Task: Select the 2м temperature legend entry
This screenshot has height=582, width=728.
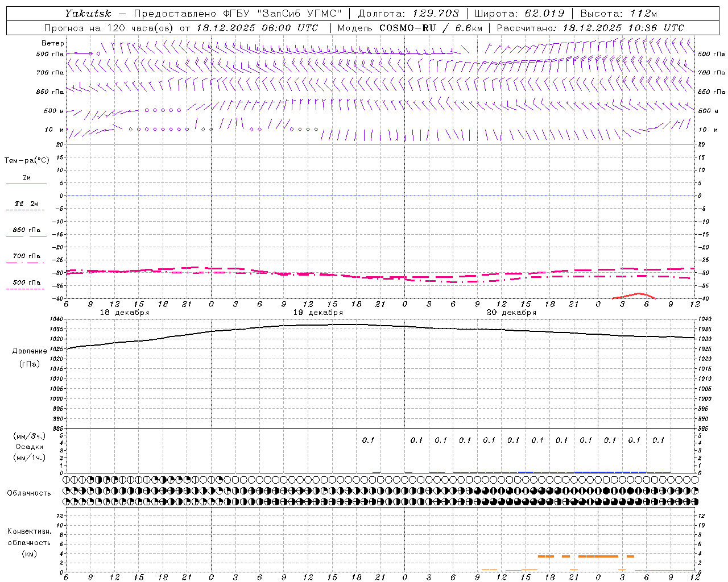Action: click(27, 178)
